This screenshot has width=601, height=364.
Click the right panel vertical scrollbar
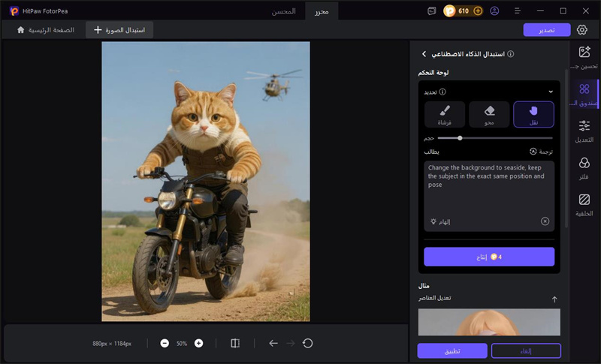566,149
